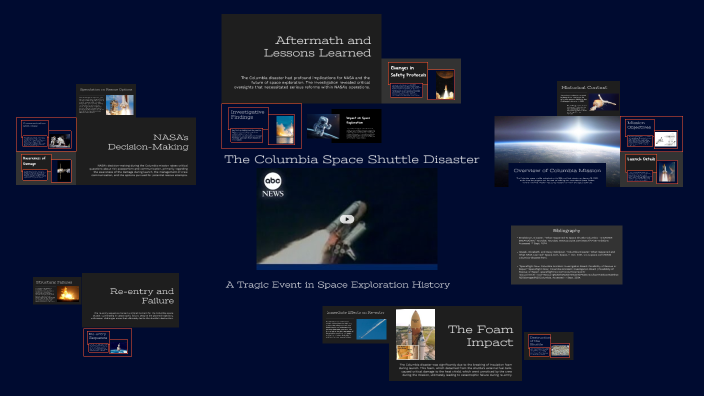Open the "NASA's Decision-Making" topic title

[148, 142]
